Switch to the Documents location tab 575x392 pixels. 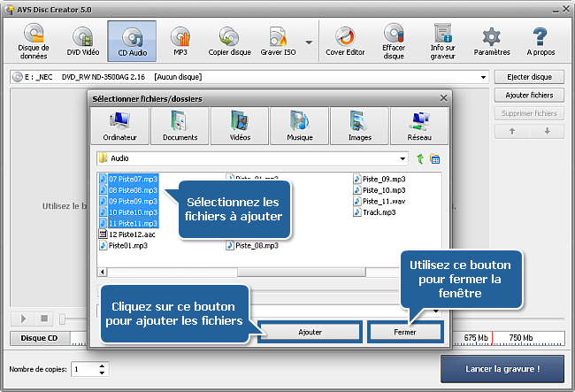(x=180, y=126)
